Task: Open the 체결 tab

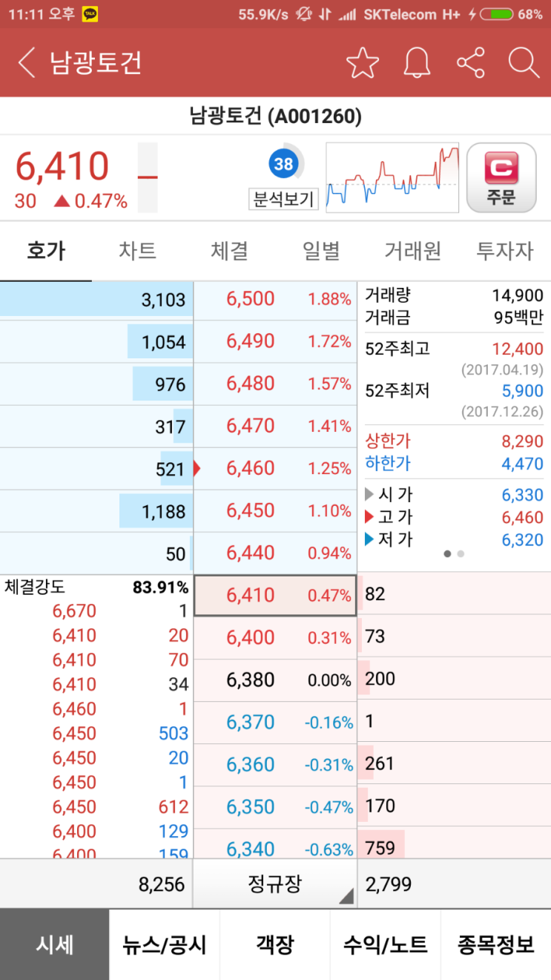Action: point(228,251)
